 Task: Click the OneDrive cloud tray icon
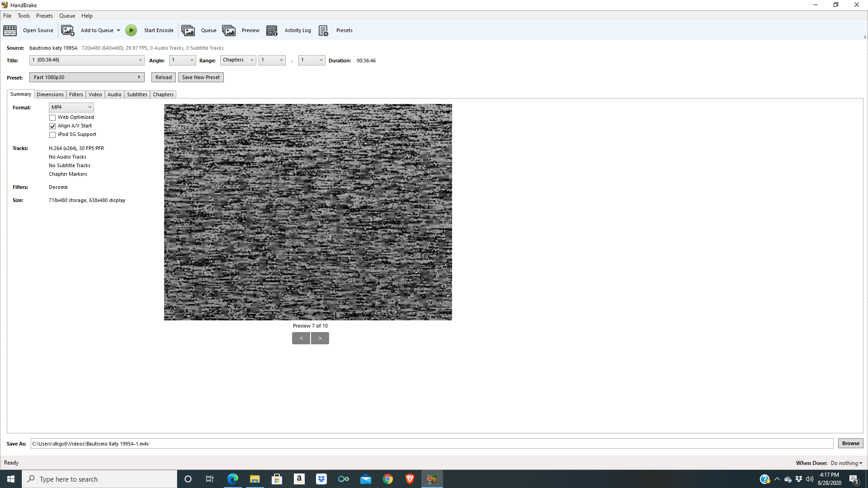pos(788,479)
